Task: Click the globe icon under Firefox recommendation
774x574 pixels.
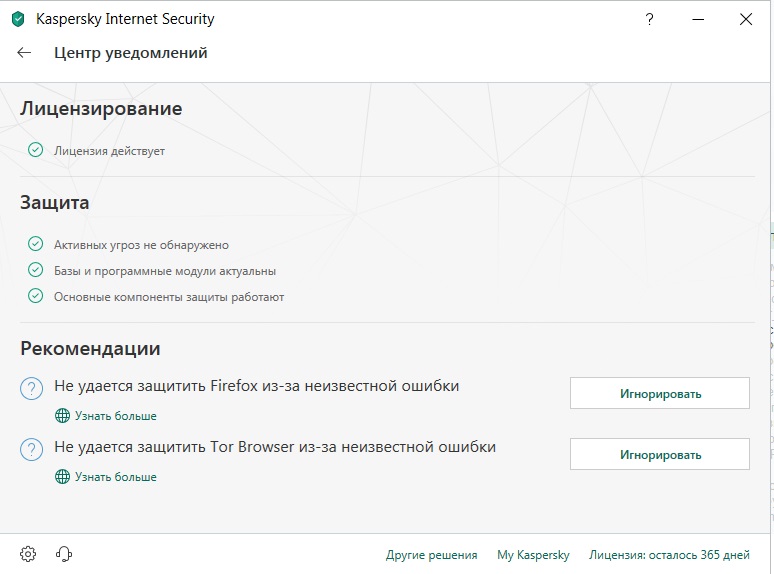Action: [x=62, y=415]
